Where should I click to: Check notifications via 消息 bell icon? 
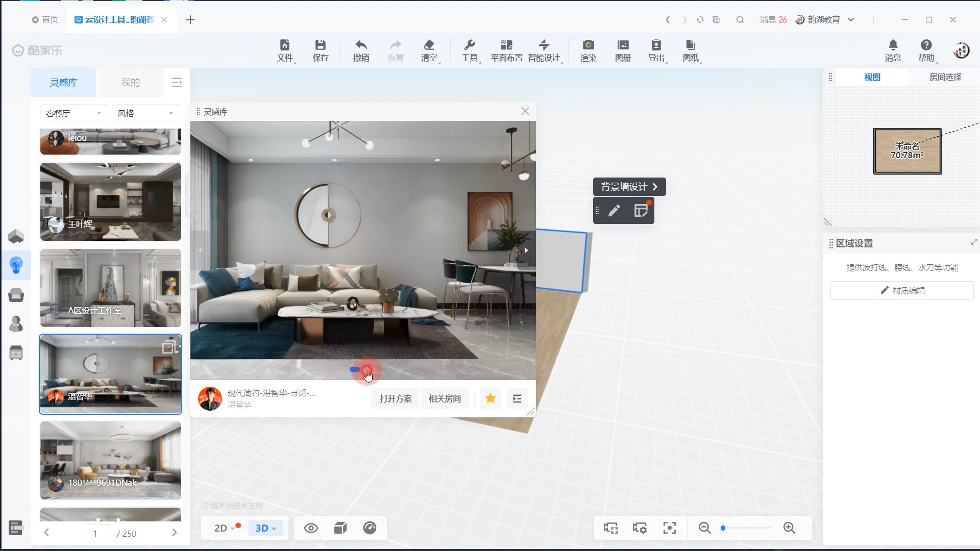(x=893, y=51)
